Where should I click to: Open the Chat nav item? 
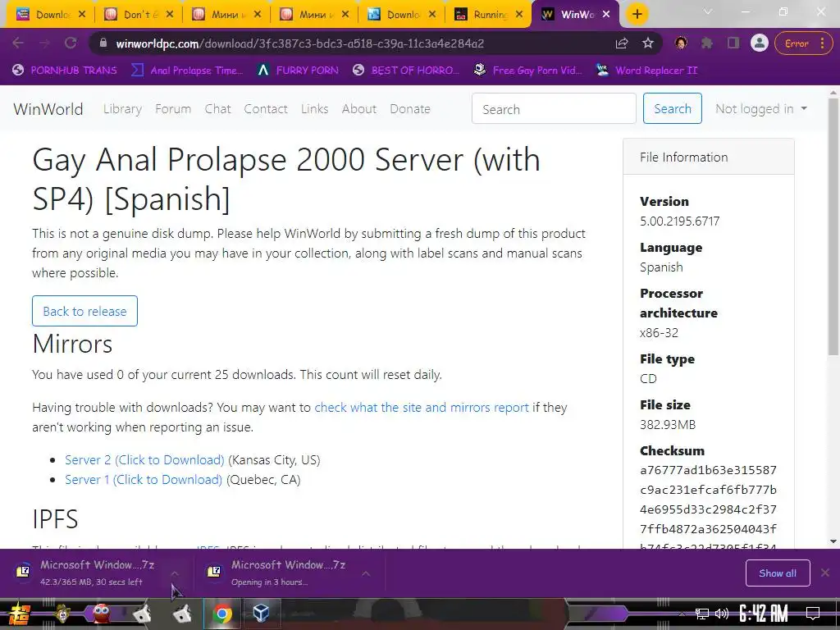pyautogui.click(x=217, y=109)
